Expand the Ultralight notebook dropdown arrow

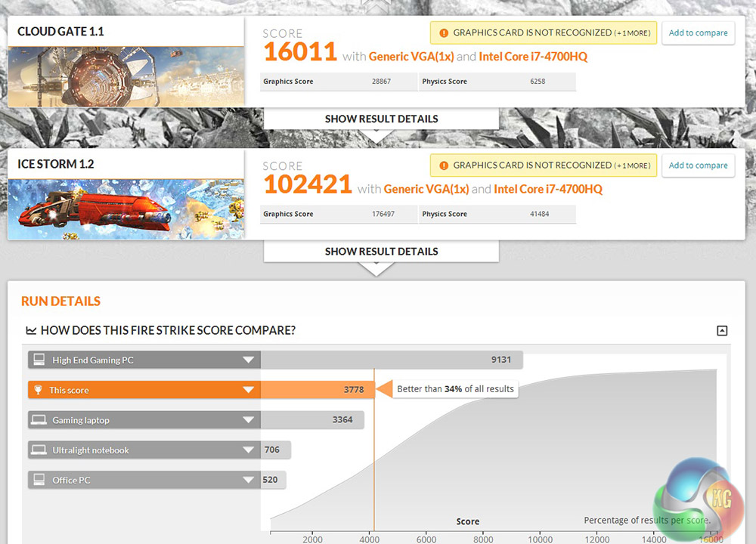tap(248, 450)
